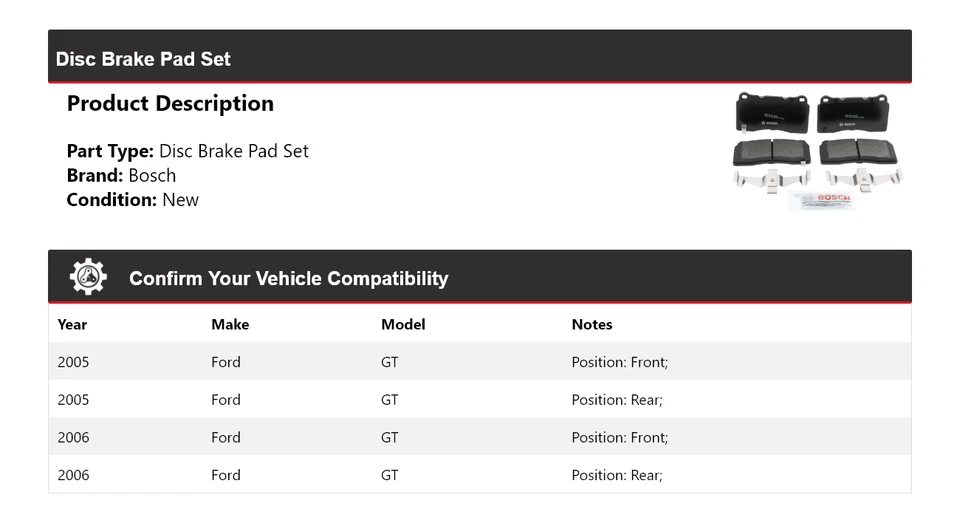Viewport: 960px width, 523px height.
Task: Select the Model column header
Action: (403, 324)
